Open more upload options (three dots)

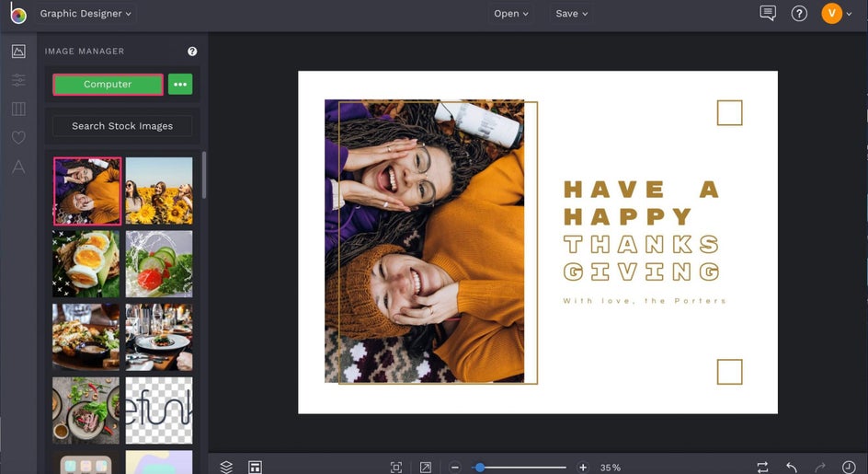pyautogui.click(x=180, y=85)
